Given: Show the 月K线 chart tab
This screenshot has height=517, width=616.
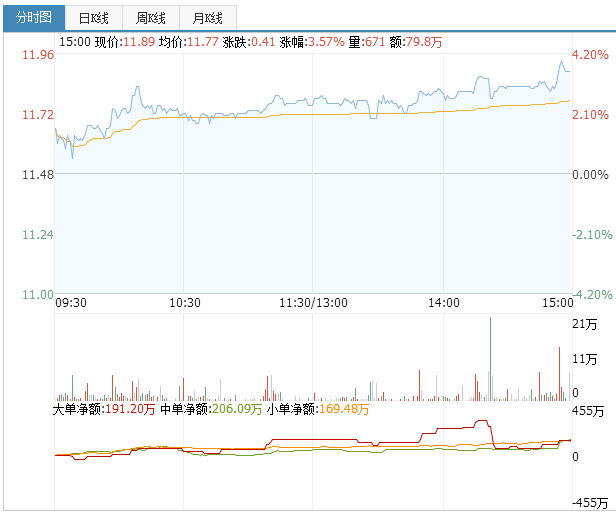Looking at the screenshot, I should click(208, 18).
